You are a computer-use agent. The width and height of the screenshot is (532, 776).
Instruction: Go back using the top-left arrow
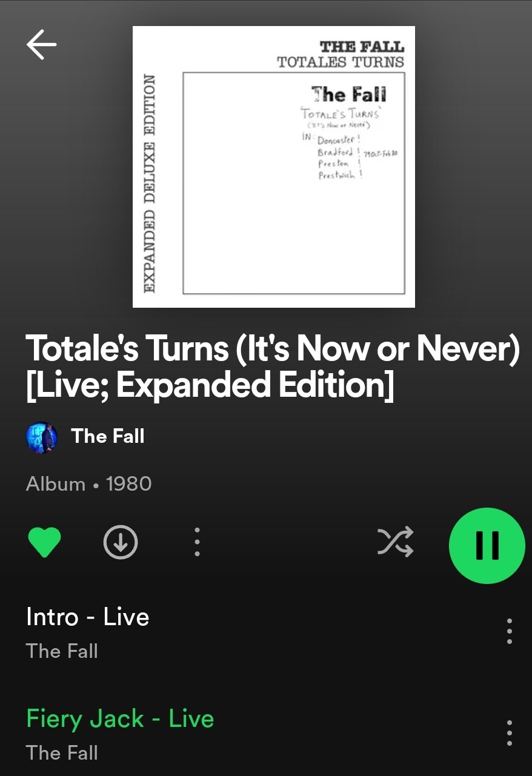(41, 45)
